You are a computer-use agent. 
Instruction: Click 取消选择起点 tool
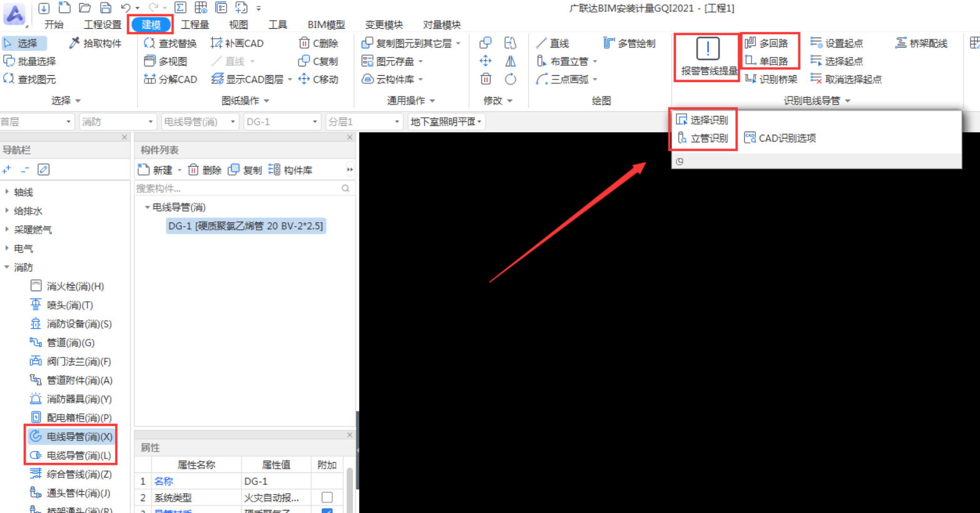coord(846,80)
